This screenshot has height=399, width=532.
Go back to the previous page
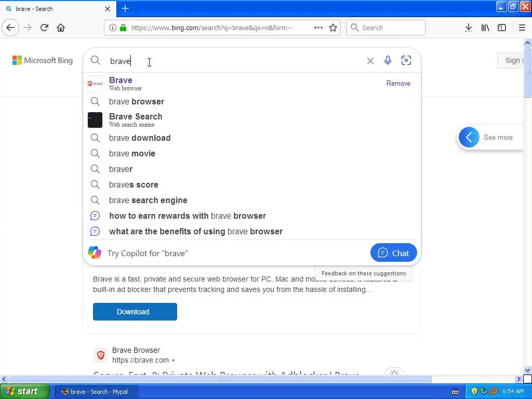tap(10, 28)
